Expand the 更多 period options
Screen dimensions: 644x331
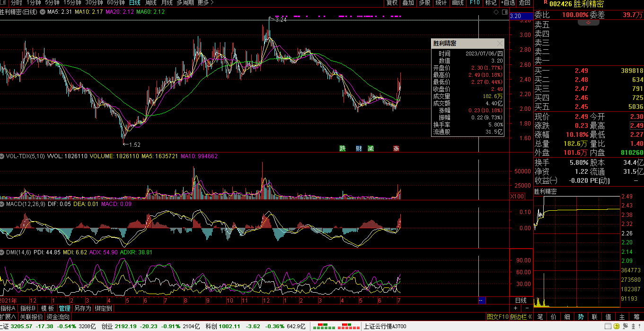[x=203, y=3]
